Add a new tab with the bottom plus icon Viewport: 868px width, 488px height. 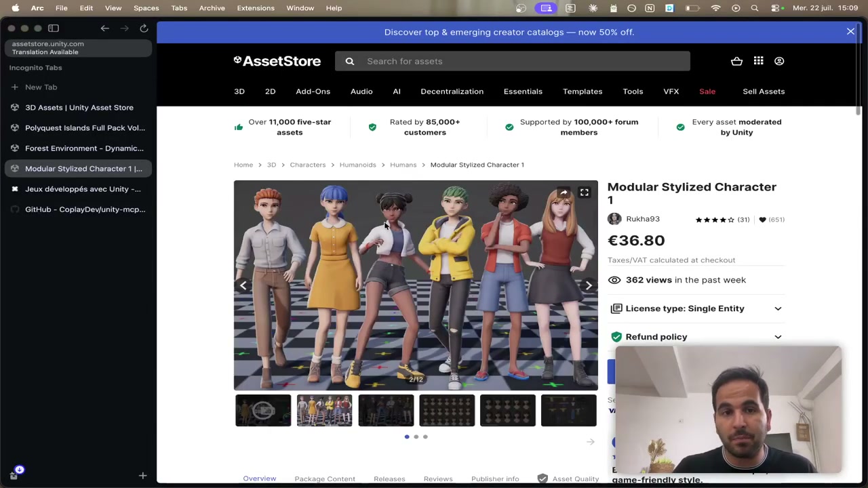[x=142, y=476]
